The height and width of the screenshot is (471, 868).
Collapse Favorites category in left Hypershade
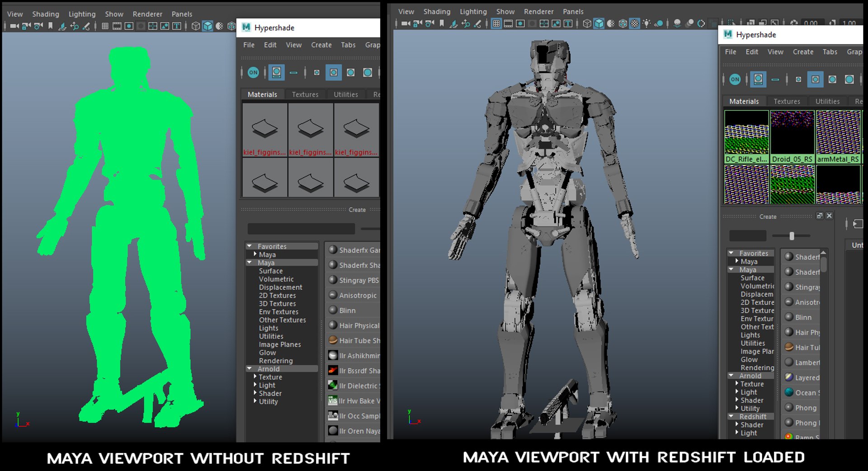pos(250,246)
